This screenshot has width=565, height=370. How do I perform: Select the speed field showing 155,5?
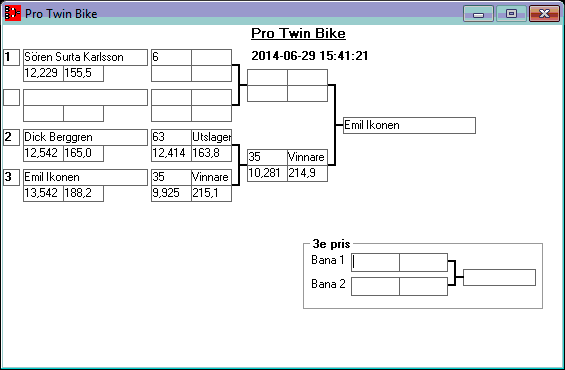pos(84,73)
